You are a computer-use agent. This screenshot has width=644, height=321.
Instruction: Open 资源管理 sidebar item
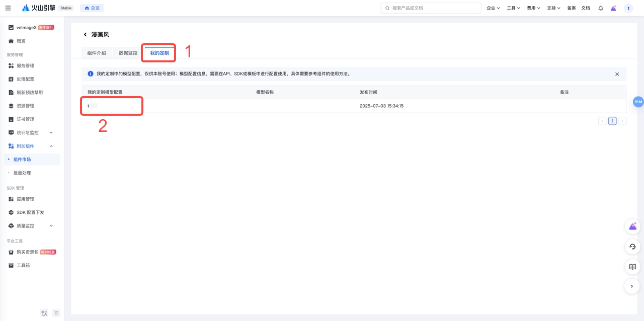pos(25,106)
